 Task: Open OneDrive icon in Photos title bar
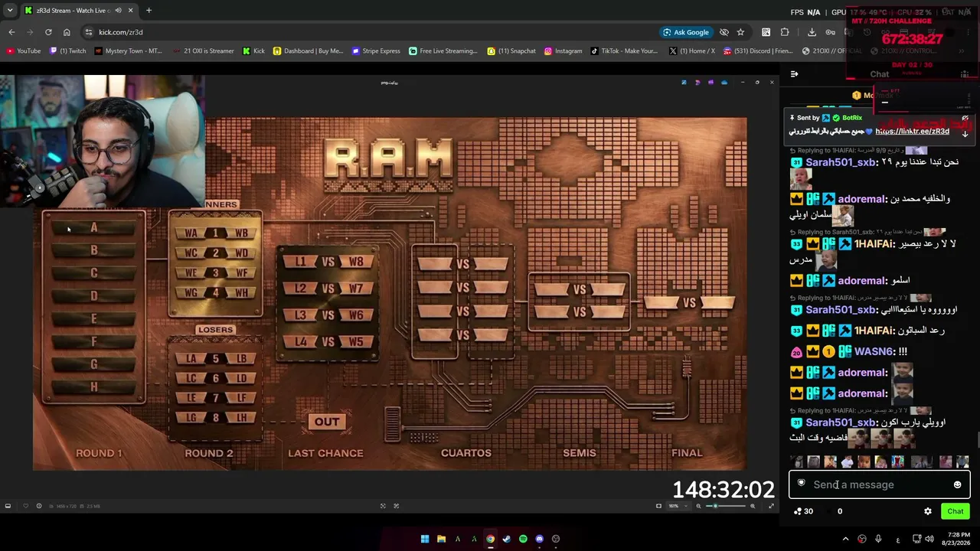pos(724,83)
